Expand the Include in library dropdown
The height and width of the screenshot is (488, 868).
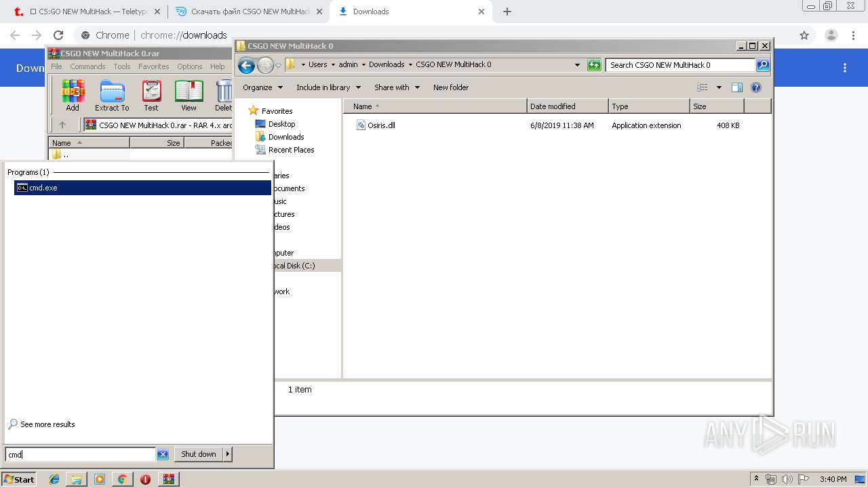358,87
